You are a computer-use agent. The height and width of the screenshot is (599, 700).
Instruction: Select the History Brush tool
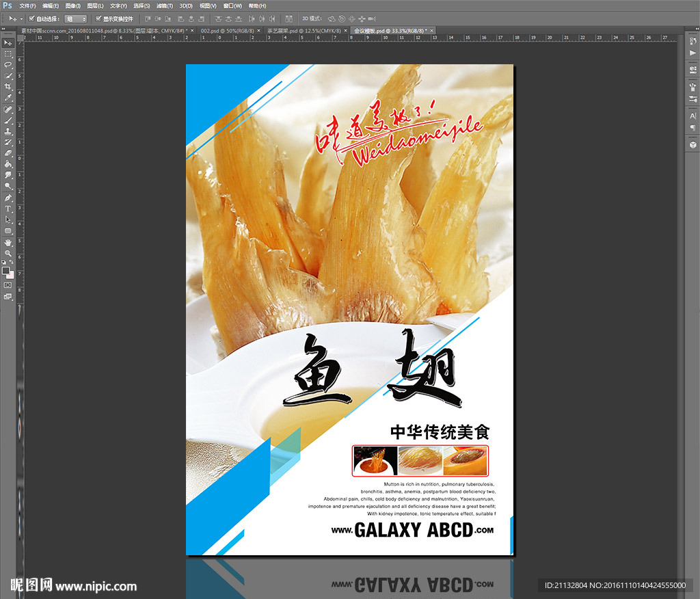8,142
